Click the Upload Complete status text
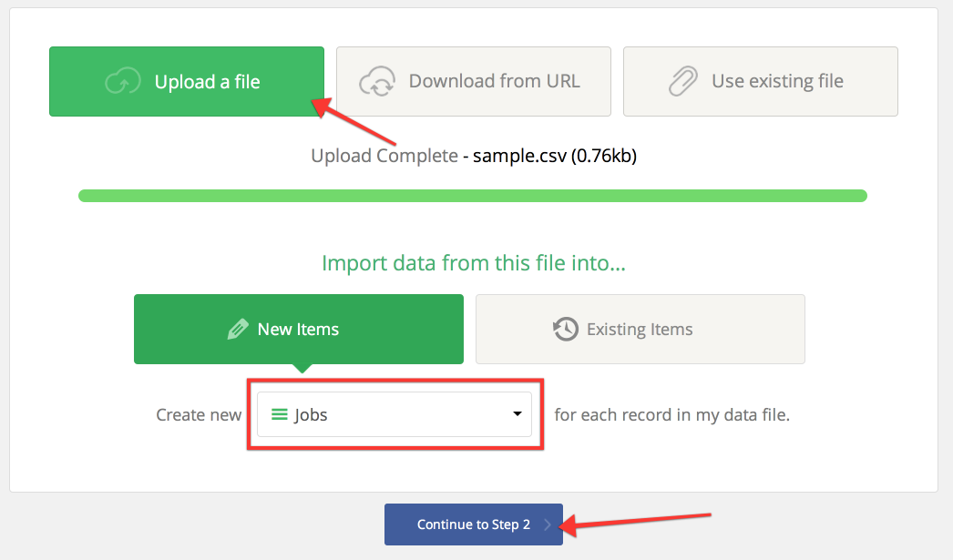The image size is (953, 560). click(x=384, y=156)
